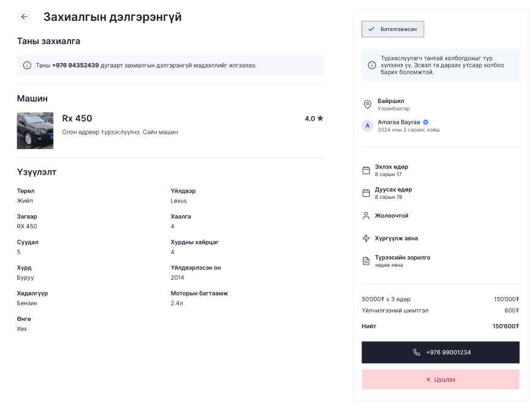Viewport: 532px width, 408px height.
Task: Click the calendar icon beside Эхлэх өдөр
Action: [x=366, y=171]
